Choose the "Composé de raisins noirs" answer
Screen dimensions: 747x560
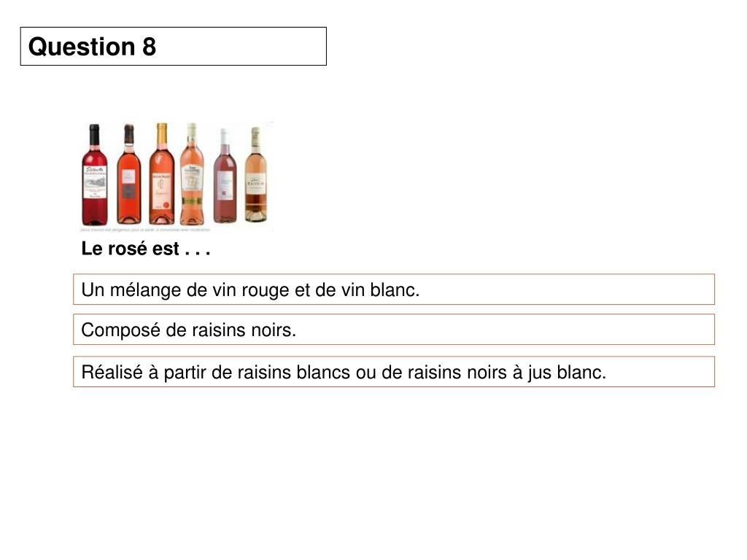[393, 330]
